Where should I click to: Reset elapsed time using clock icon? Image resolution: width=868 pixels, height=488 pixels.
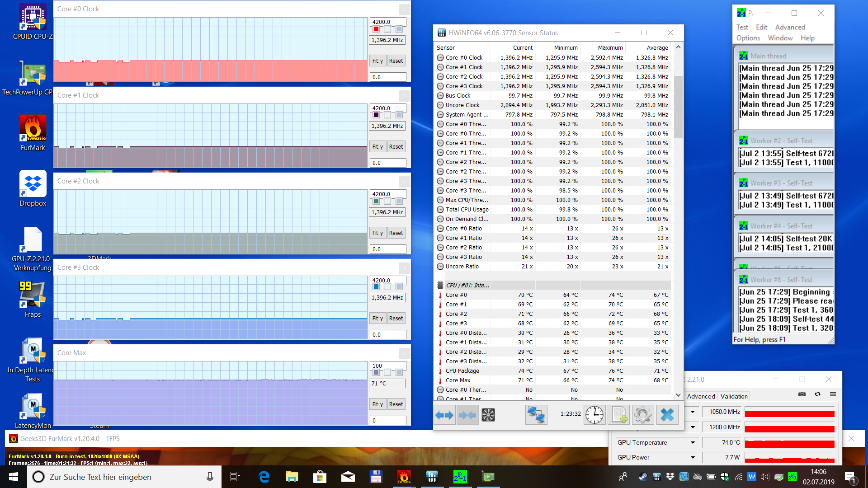pyautogui.click(x=594, y=415)
